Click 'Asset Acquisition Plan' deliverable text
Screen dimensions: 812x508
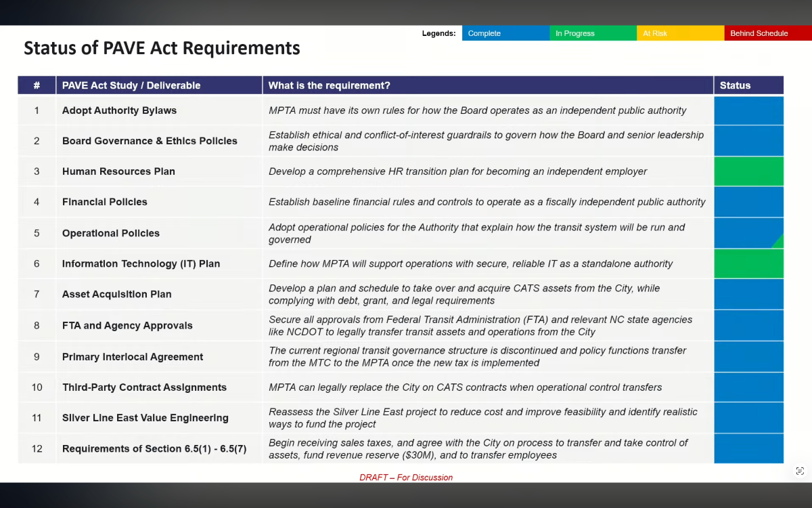116,294
